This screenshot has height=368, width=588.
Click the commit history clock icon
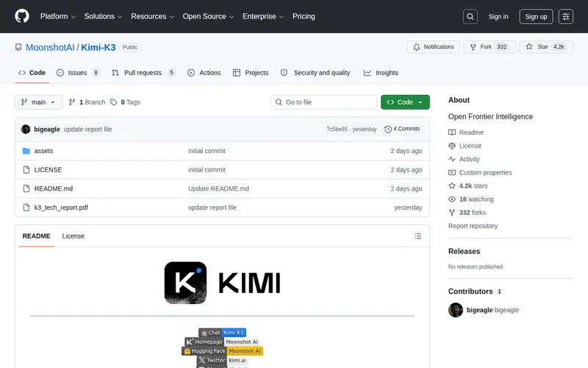388,129
